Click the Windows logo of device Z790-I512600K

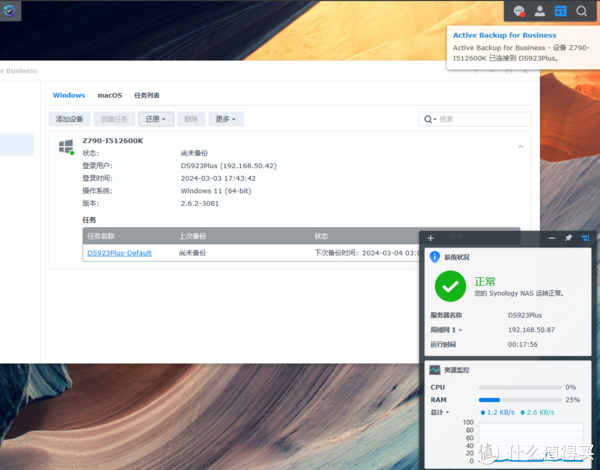[x=66, y=147]
